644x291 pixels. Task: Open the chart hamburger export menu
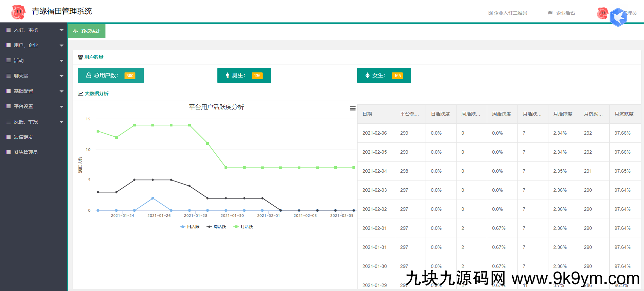352,108
